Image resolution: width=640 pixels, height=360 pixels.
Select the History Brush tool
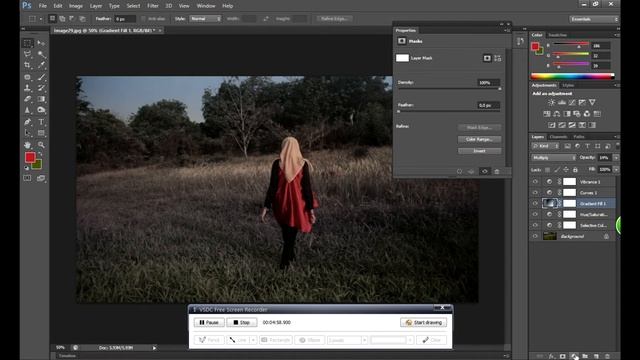pyautogui.click(x=41, y=88)
